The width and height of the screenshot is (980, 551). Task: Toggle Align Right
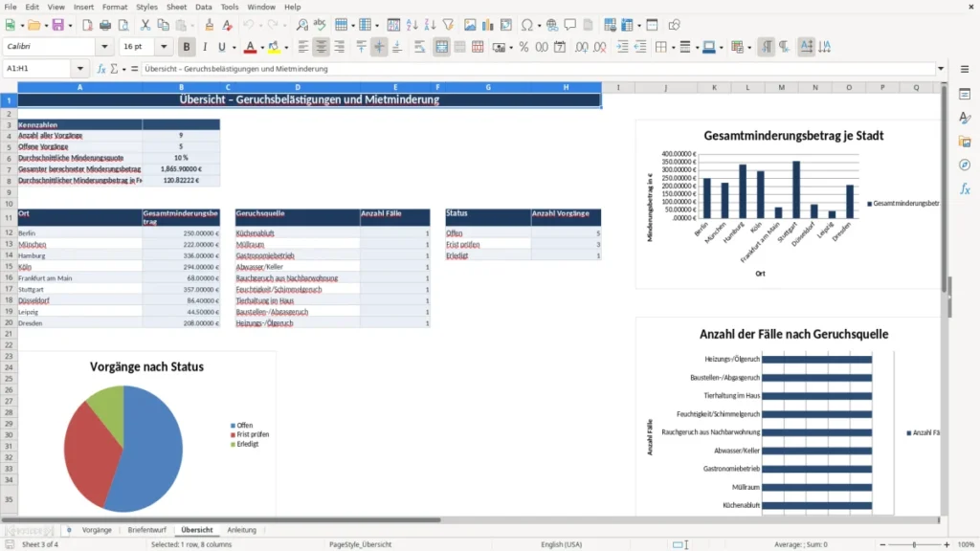click(x=340, y=47)
